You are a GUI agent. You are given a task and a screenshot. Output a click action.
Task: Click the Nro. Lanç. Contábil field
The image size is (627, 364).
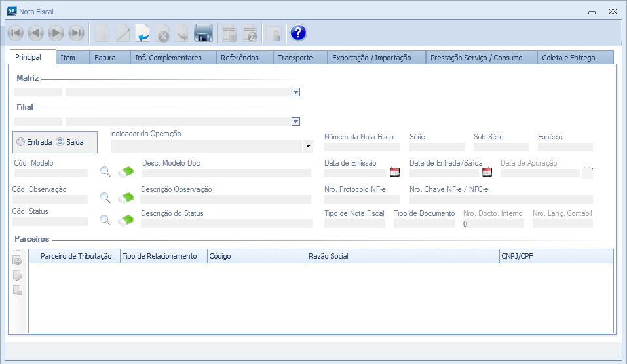pyautogui.click(x=563, y=224)
